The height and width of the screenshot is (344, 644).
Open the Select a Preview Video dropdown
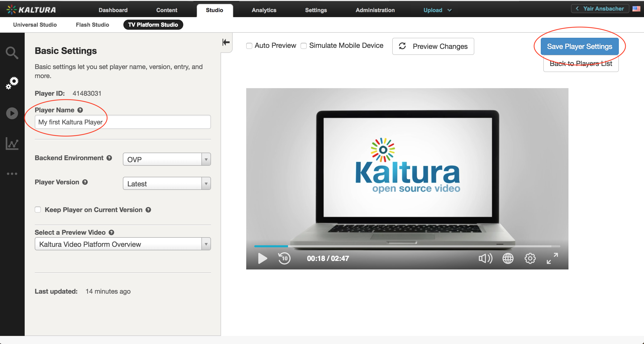[x=123, y=244]
